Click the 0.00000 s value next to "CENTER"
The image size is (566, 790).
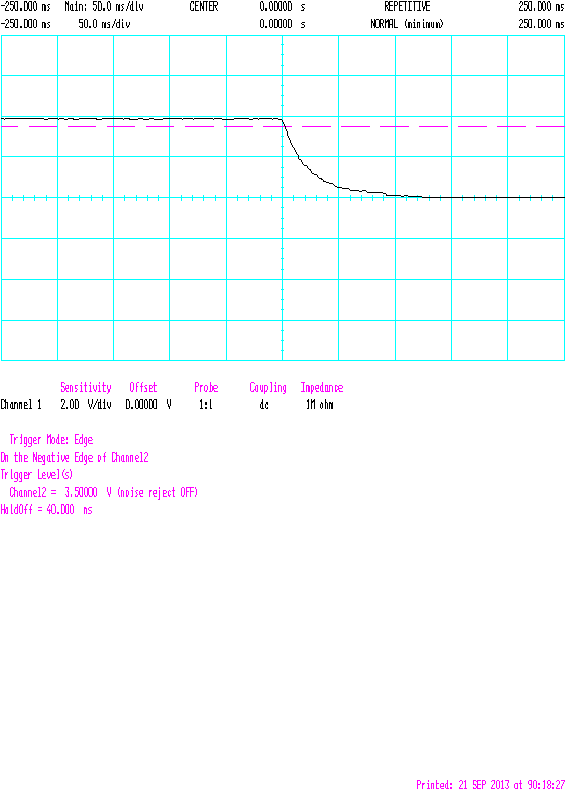tap(282, 7)
